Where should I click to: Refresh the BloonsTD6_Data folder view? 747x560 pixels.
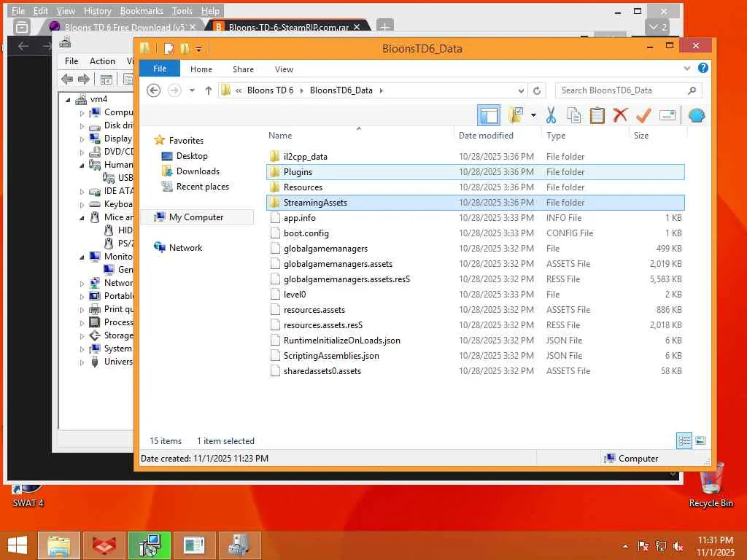pos(537,90)
